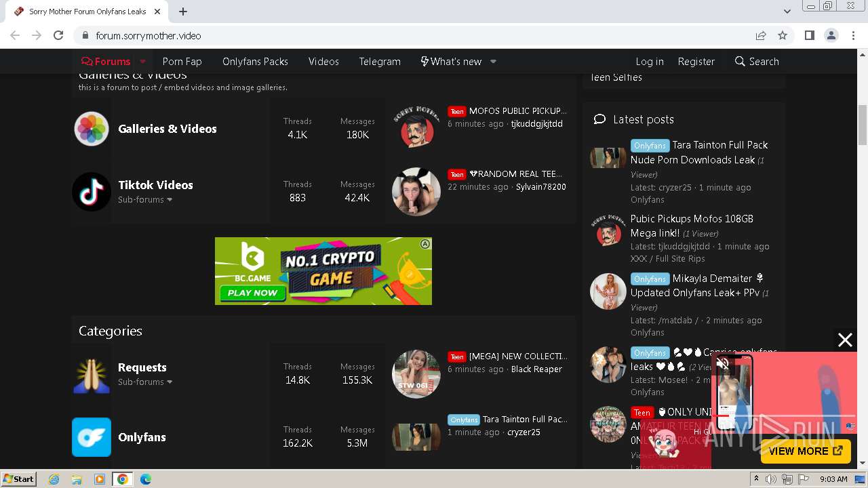Screen dimensions: 868x488
Task: Open the Onlyfans Packs nav link
Action: 255,61
